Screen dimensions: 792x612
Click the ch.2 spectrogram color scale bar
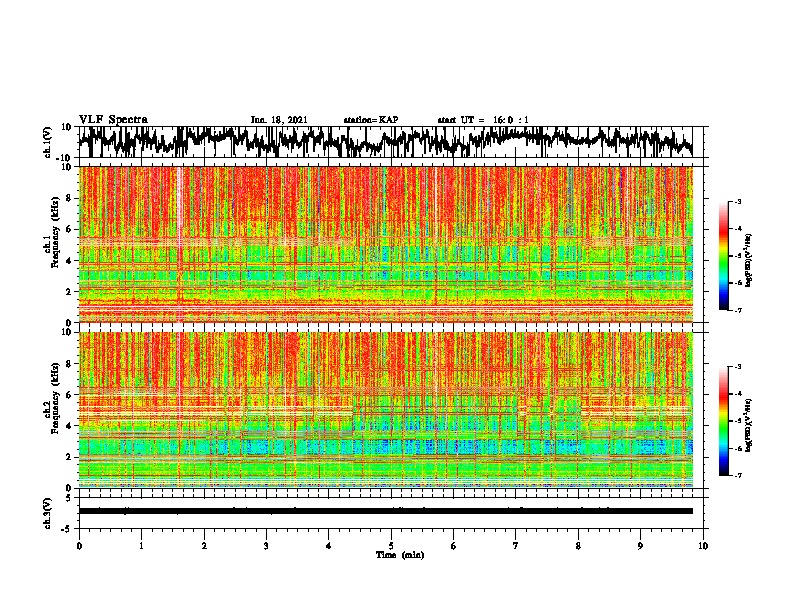click(x=723, y=421)
